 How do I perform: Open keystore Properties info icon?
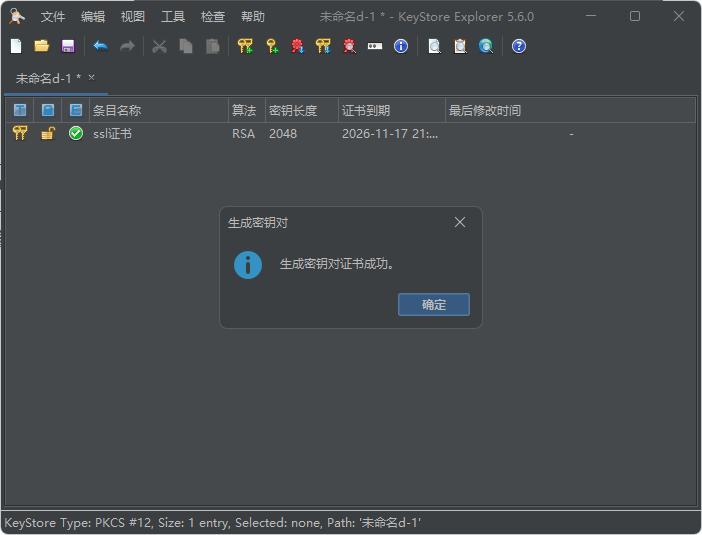(x=401, y=46)
